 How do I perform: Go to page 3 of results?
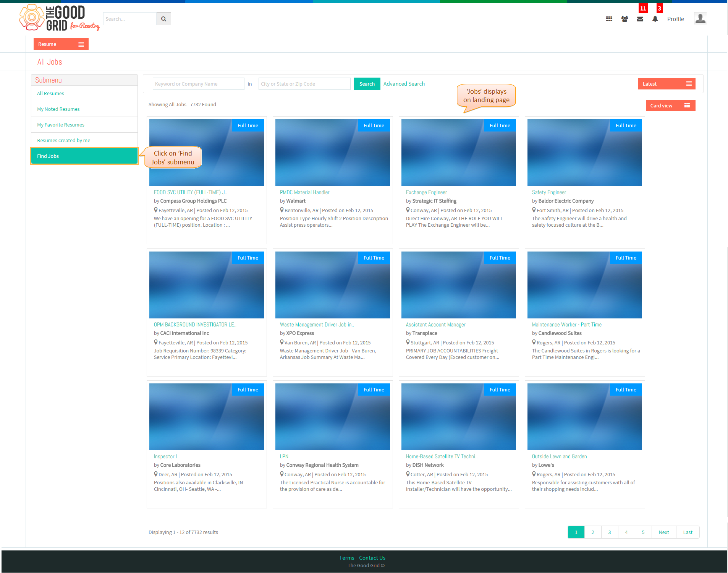tap(610, 532)
